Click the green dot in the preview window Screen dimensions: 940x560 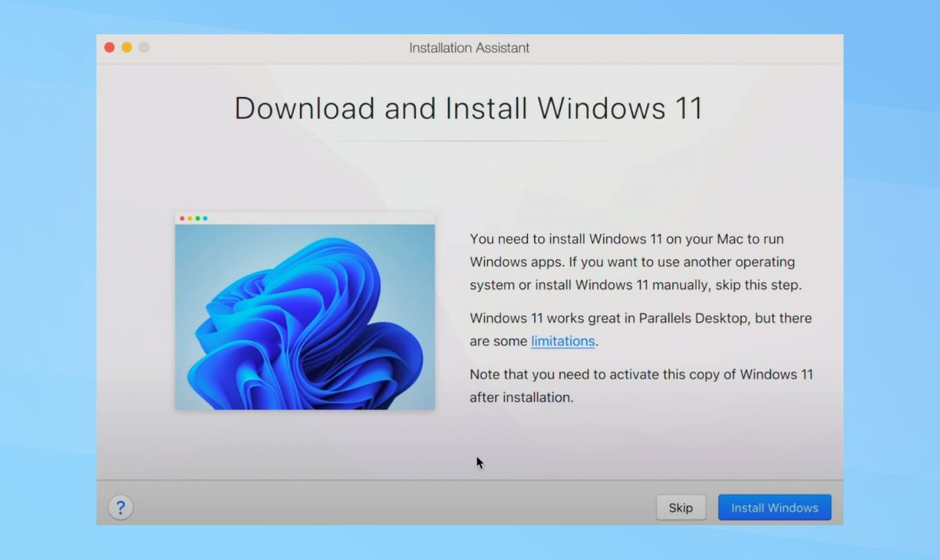197,219
